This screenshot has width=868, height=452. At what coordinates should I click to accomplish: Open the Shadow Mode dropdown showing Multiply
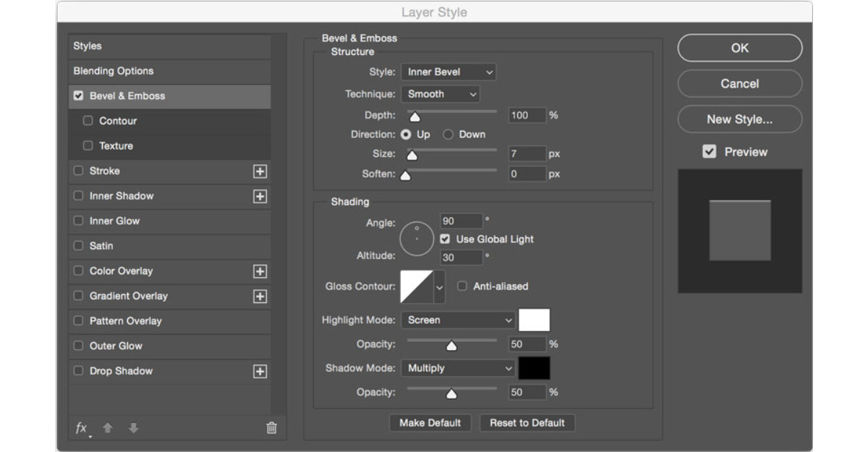click(x=458, y=368)
